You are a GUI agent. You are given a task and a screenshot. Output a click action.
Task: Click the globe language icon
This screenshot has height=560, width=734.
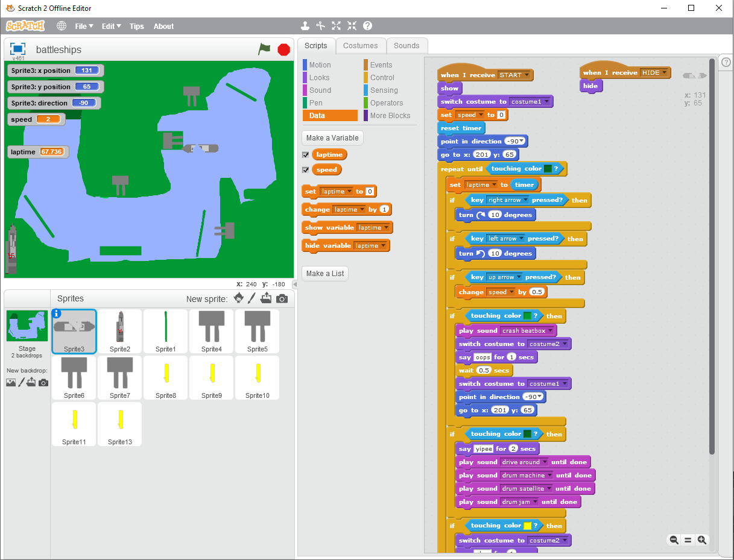coord(62,26)
